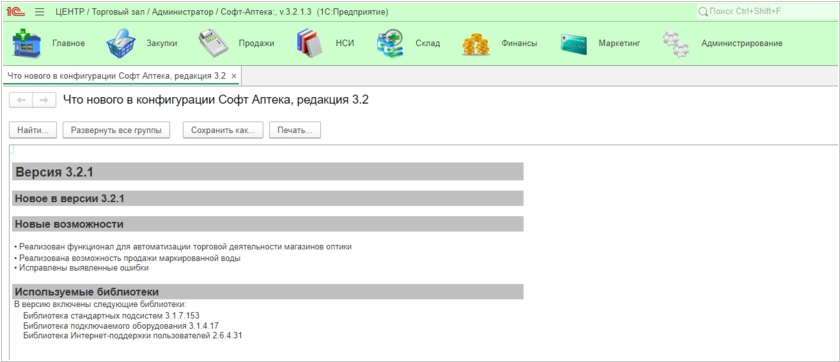Click Библиотека стандартных подсистем 3.1.7.153 line

111,315
